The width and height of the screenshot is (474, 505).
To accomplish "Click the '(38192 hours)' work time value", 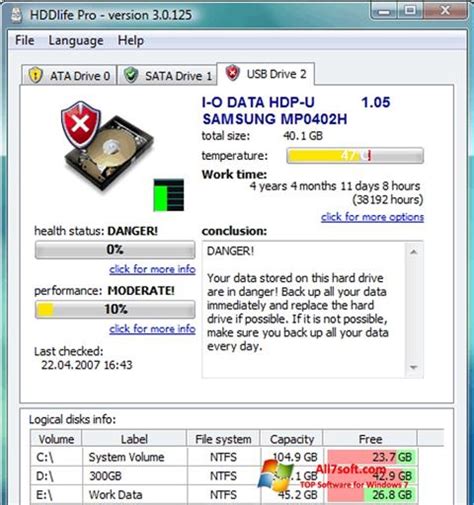I will (x=388, y=200).
